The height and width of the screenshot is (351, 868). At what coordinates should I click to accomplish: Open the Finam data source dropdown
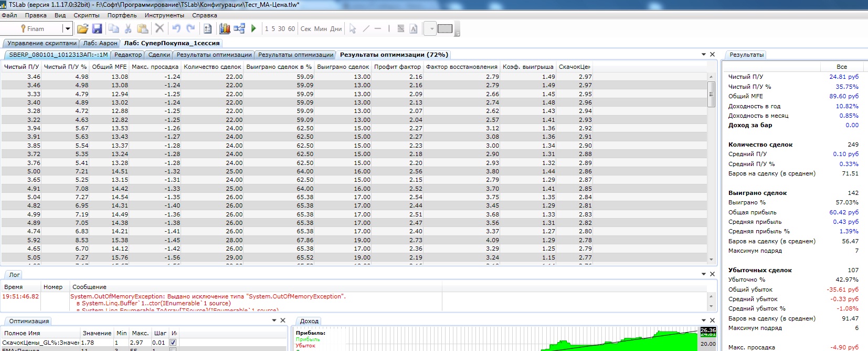68,29
